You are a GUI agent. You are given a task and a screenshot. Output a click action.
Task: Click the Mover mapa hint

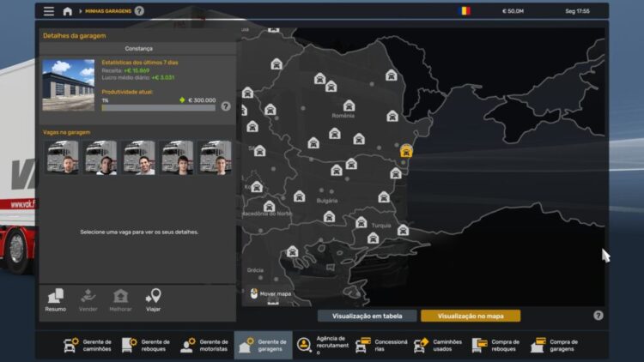point(271,294)
